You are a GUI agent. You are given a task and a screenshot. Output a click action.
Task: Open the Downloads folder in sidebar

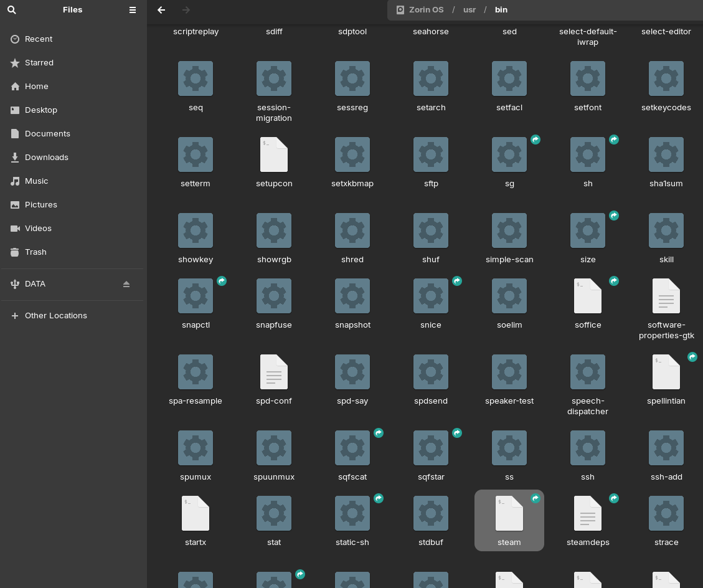46,157
